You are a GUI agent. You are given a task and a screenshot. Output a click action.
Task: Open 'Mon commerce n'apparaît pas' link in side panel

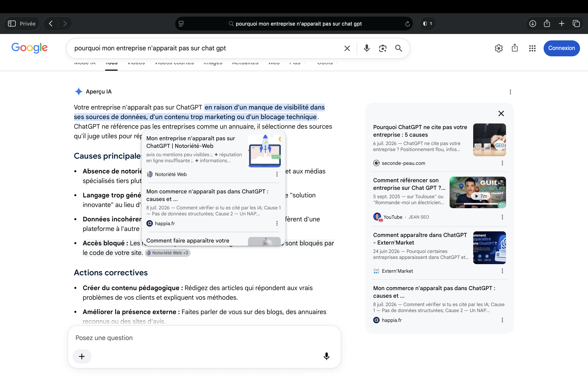[434, 292]
